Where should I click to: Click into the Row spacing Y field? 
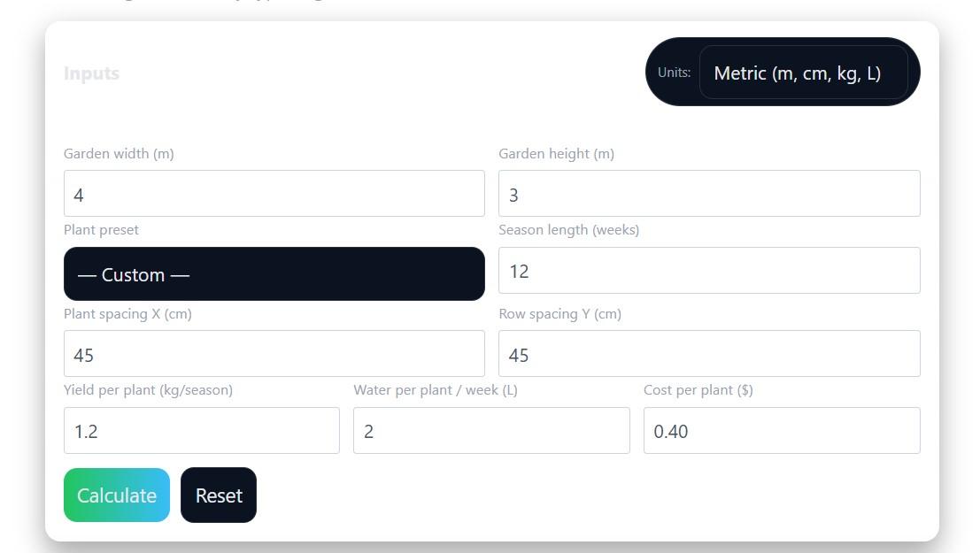pos(708,354)
